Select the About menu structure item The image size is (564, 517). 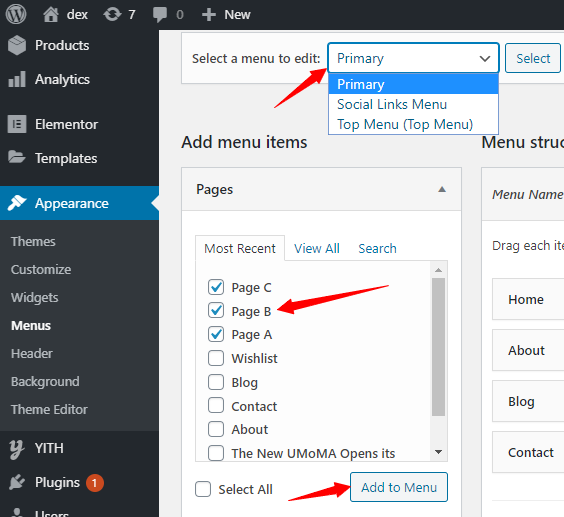[x=528, y=350]
